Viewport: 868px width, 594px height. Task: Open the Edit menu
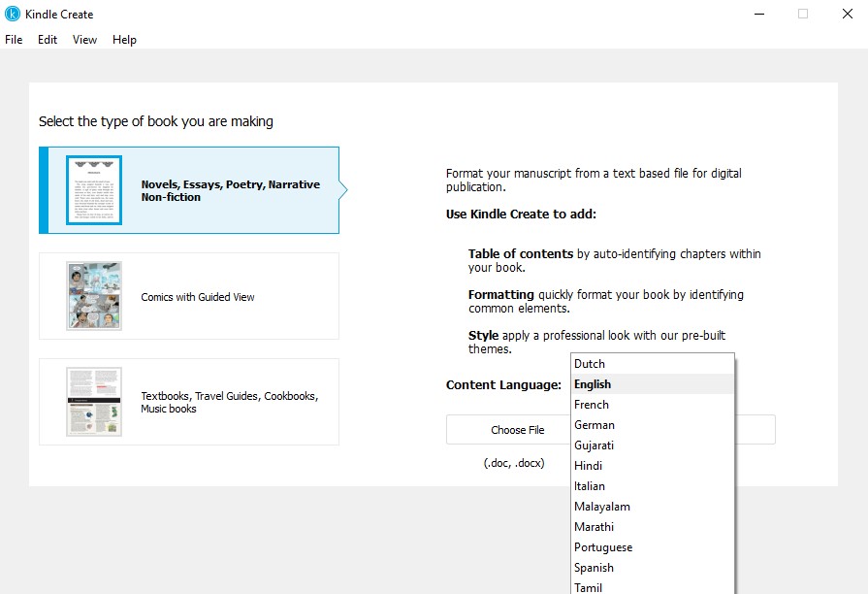coord(48,40)
